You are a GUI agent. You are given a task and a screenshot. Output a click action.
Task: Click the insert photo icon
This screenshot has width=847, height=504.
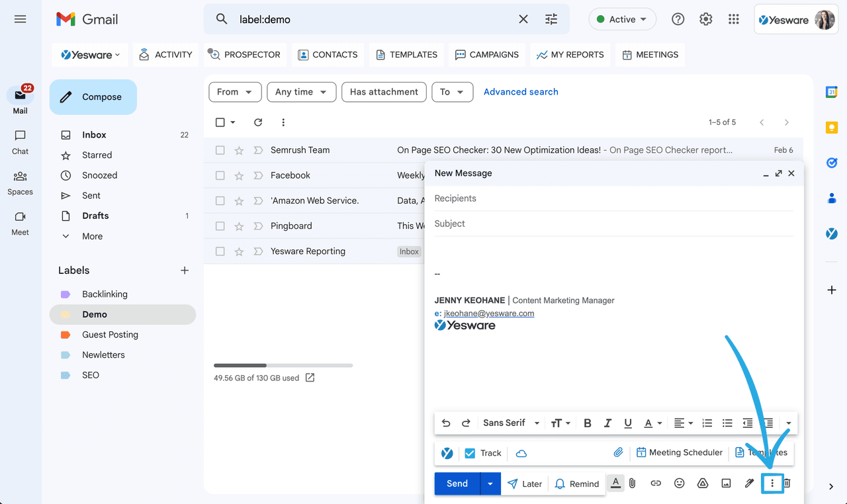pyautogui.click(x=726, y=483)
